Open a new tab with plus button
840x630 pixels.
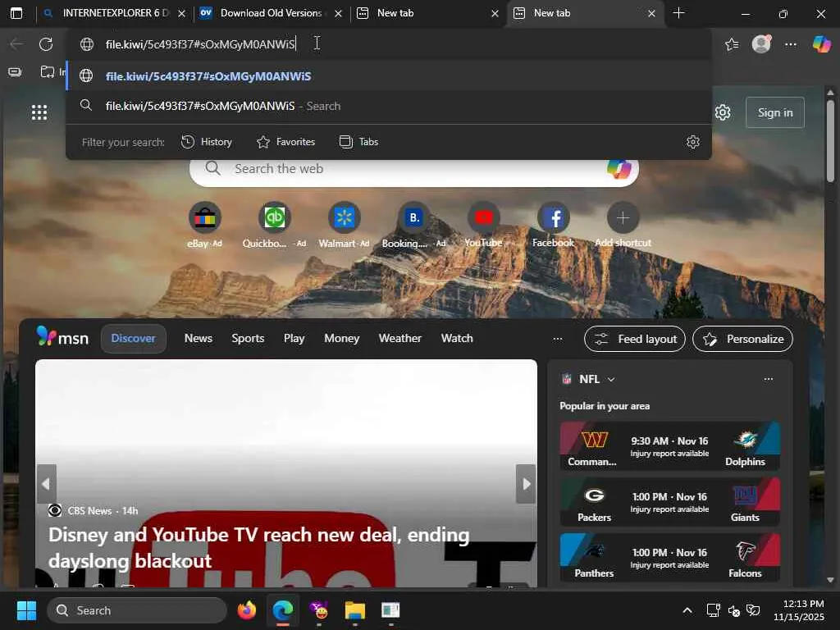(x=678, y=13)
